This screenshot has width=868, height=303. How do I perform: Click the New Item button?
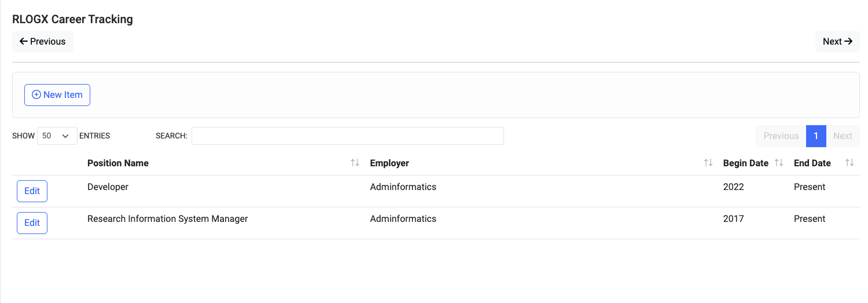click(57, 95)
